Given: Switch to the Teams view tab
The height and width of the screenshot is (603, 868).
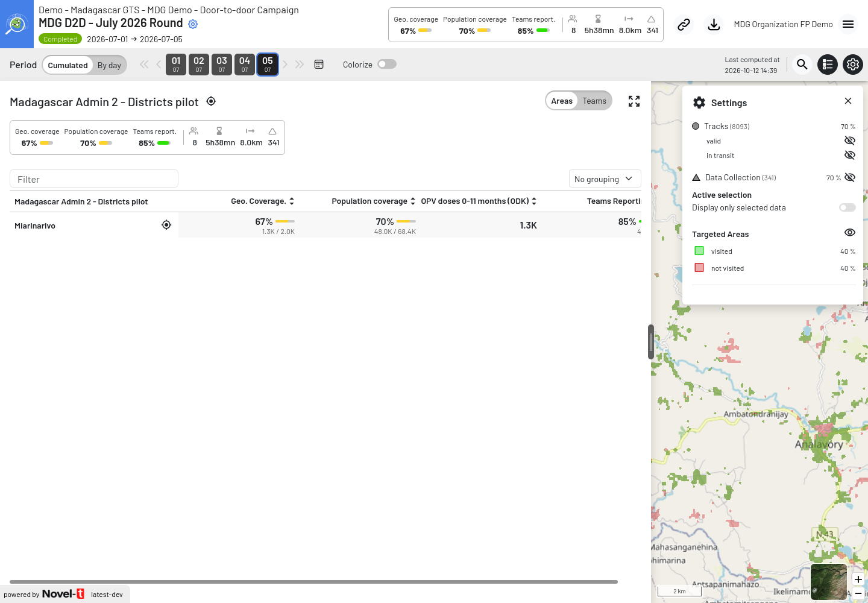Looking at the screenshot, I should (594, 101).
